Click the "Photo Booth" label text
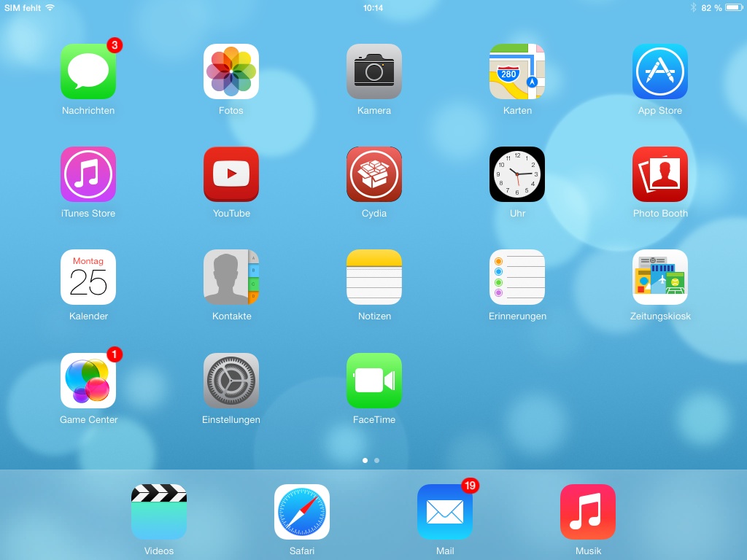 [660, 214]
